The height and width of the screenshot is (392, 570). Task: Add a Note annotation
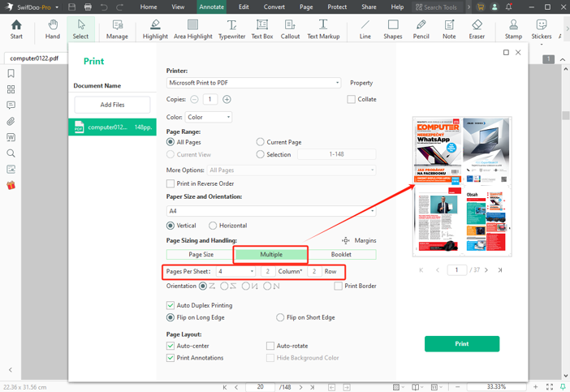[x=449, y=29]
